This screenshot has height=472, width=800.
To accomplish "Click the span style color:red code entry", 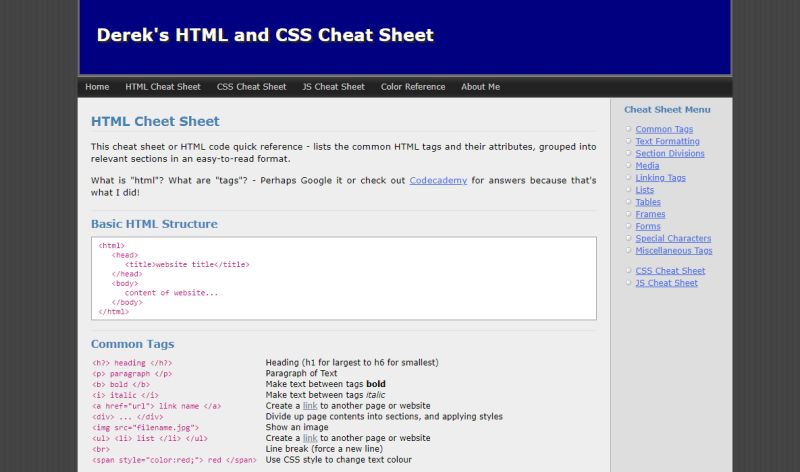I will [174, 460].
